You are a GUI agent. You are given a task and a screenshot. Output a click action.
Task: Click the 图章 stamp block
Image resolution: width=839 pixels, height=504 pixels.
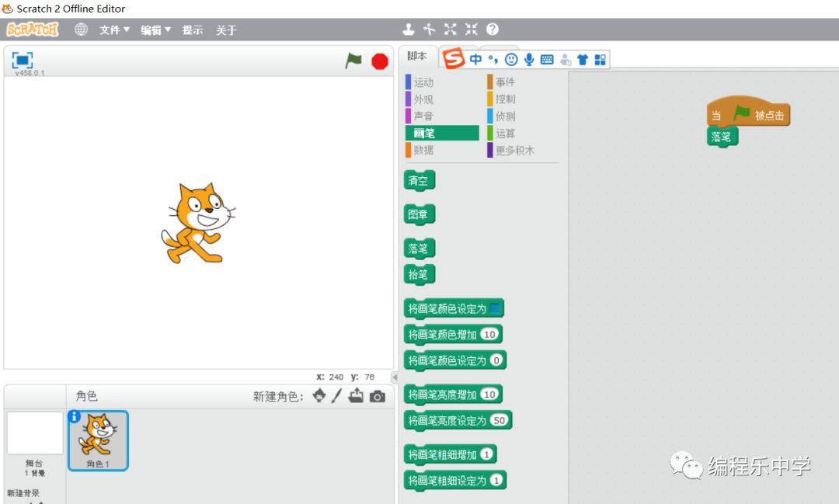click(419, 214)
